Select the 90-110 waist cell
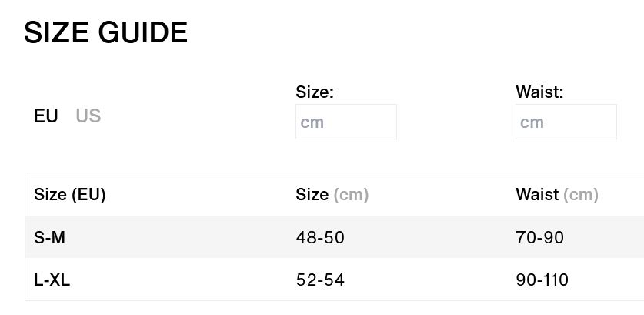The image size is (644, 315). click(542, 280)
